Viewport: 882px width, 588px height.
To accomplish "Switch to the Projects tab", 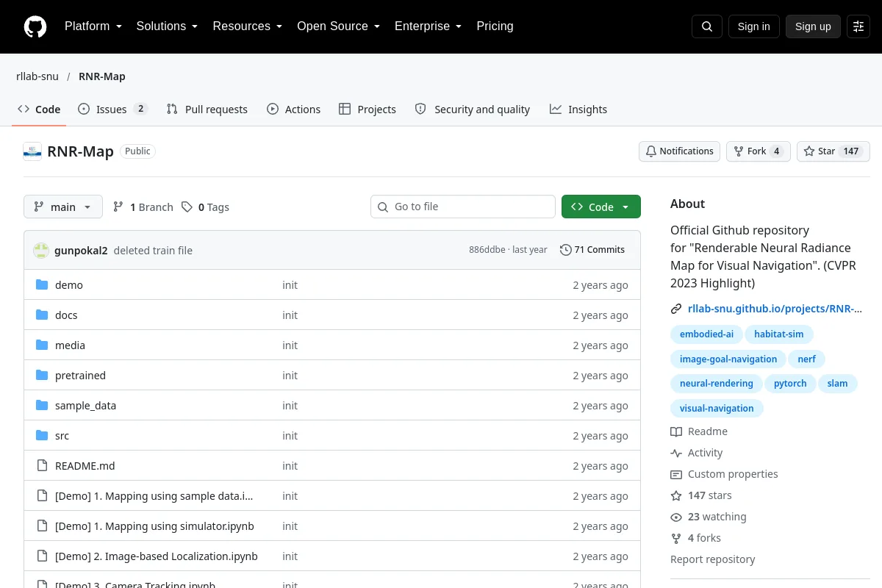I will (x=367, y=110).
